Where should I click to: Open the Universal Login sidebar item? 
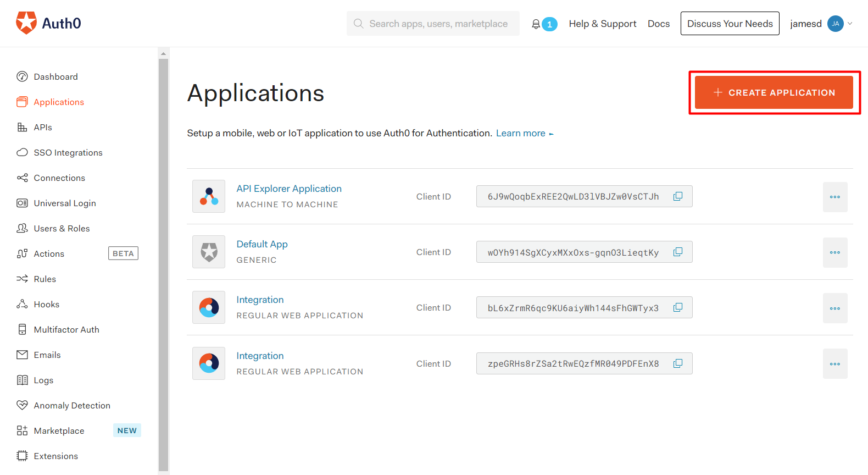65,203
